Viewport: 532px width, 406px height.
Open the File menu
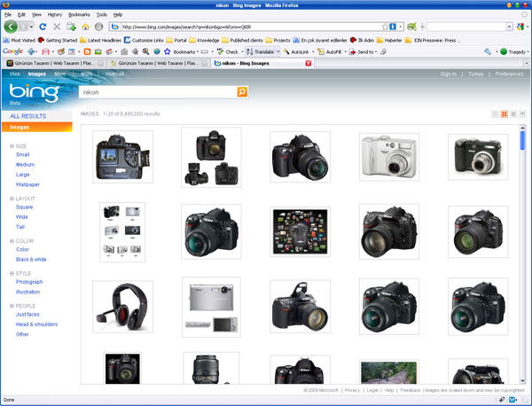click(x=8, y=14)
